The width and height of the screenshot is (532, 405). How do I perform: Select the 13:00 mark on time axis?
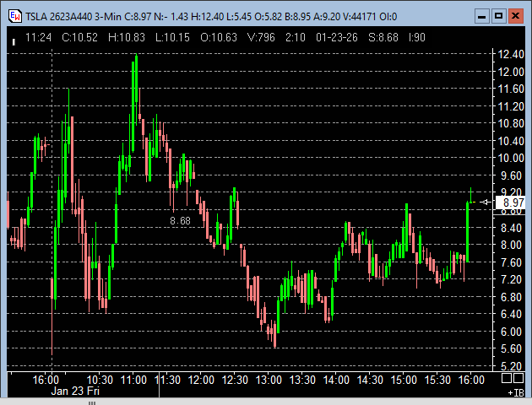click(x=269, y=381)
